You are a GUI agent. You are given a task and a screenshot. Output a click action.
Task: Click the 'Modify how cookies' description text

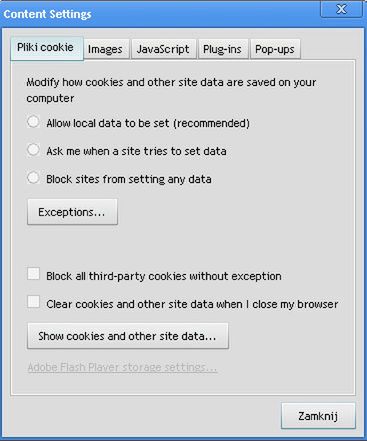point(171,90)
